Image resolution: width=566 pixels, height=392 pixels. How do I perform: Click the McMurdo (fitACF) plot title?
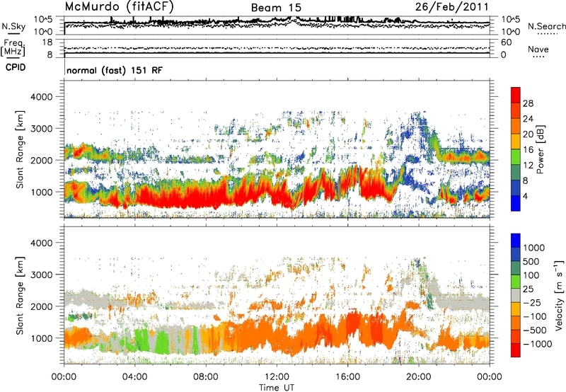click(119, 7)
